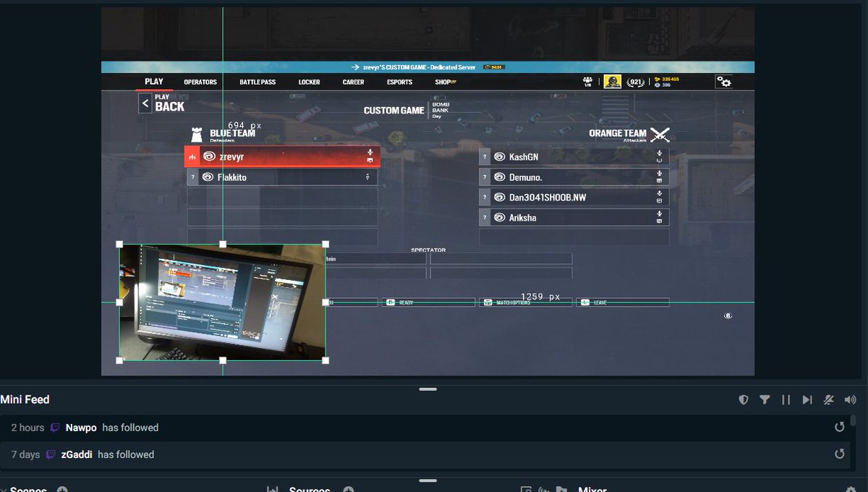The height and width of the screenshot is (492, 868).
Task: Select the webcam source in preview
Action: [x=222, y=302]
